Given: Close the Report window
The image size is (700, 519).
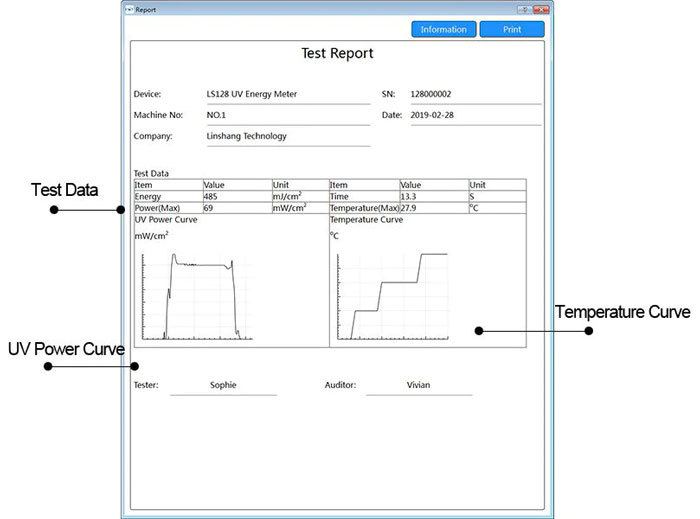Looking at the screenshot, I should pos(542,9).
